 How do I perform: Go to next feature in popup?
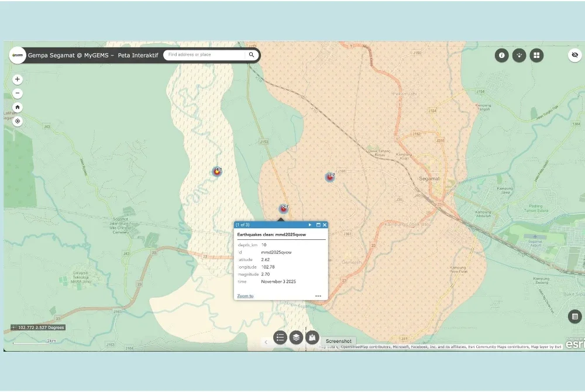(310, 225)
